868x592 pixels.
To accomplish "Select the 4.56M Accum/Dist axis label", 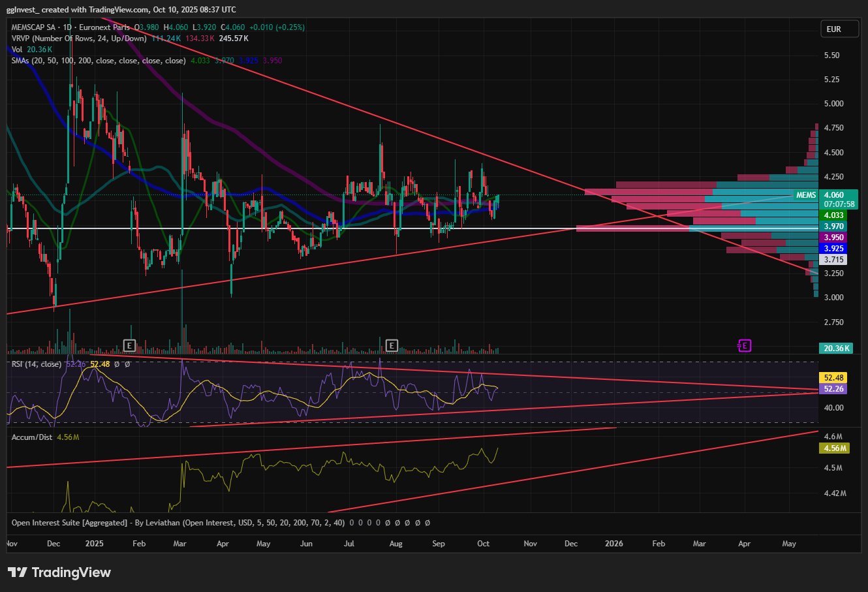I will tap(835, 448).
